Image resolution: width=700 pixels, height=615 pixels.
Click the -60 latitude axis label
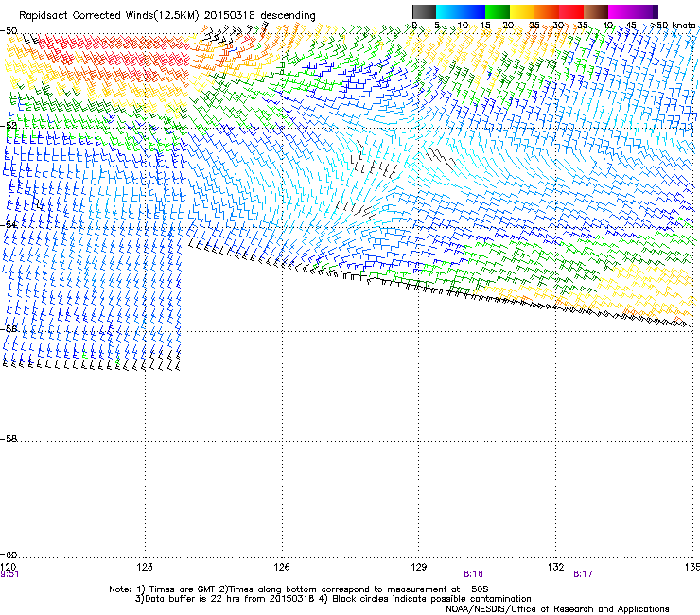pyautogui.click(x=9, y=555)
